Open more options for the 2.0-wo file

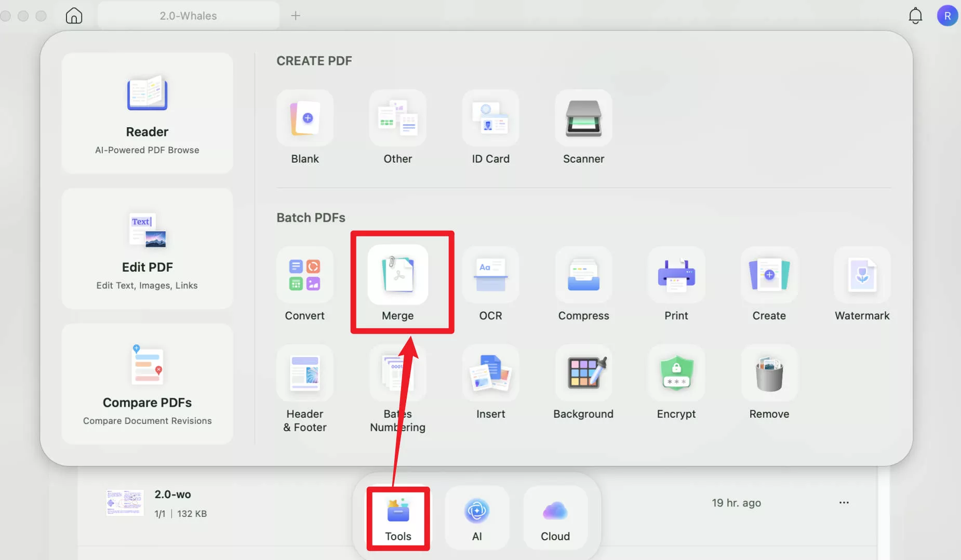coord(844,502)
